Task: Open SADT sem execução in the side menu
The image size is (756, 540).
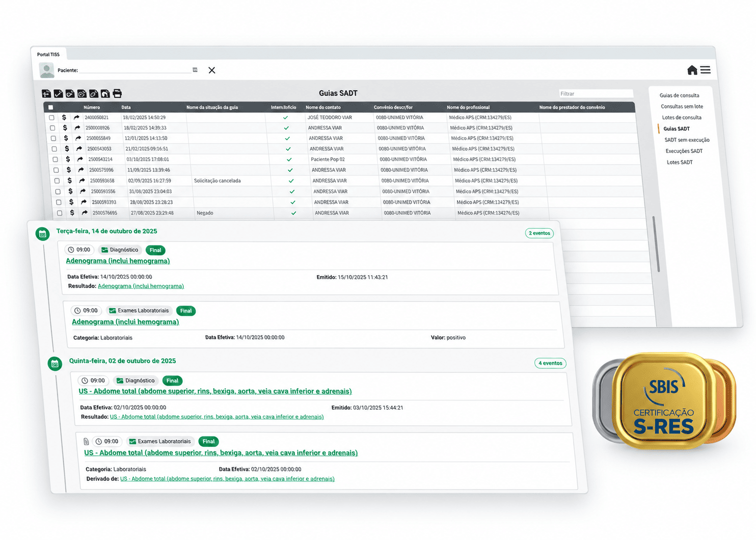Action: [x=687, y=140]
